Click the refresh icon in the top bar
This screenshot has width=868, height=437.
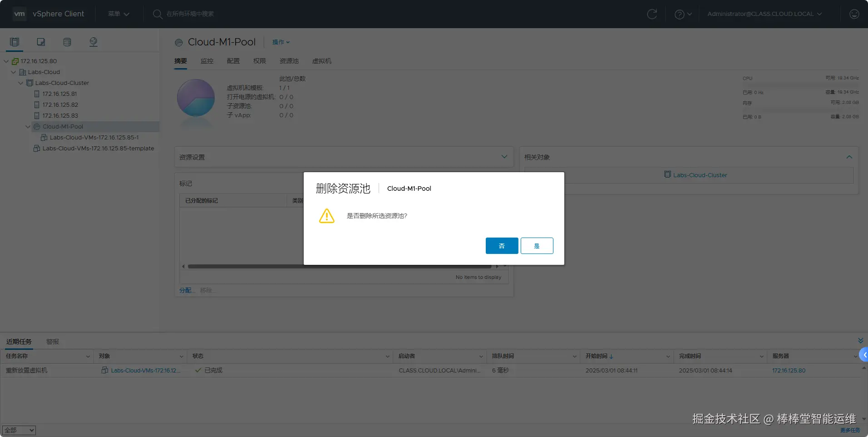[x=652, y=14]
